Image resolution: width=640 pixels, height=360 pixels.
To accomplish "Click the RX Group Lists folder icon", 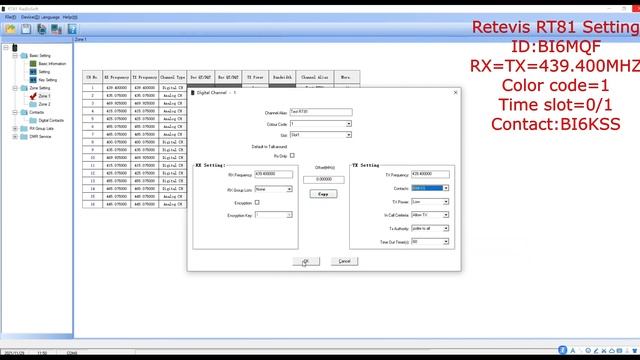I will tap(24, 129).
